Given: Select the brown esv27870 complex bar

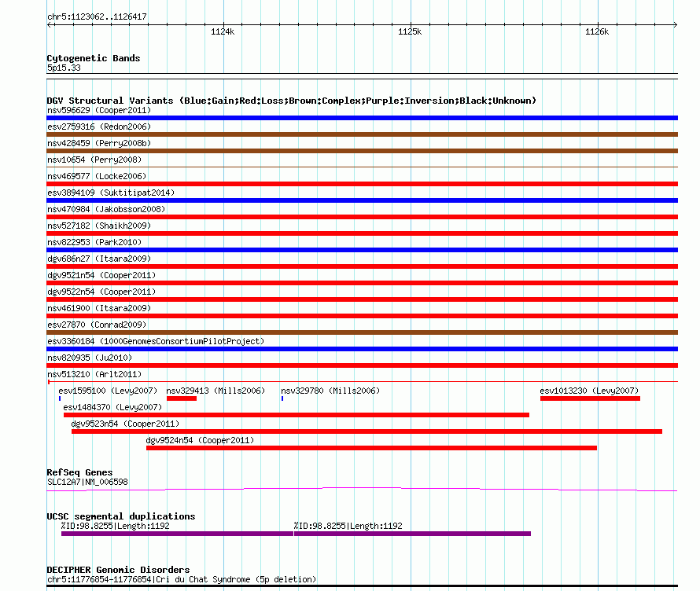Looking at the screenshot, I should pos(362,332).
